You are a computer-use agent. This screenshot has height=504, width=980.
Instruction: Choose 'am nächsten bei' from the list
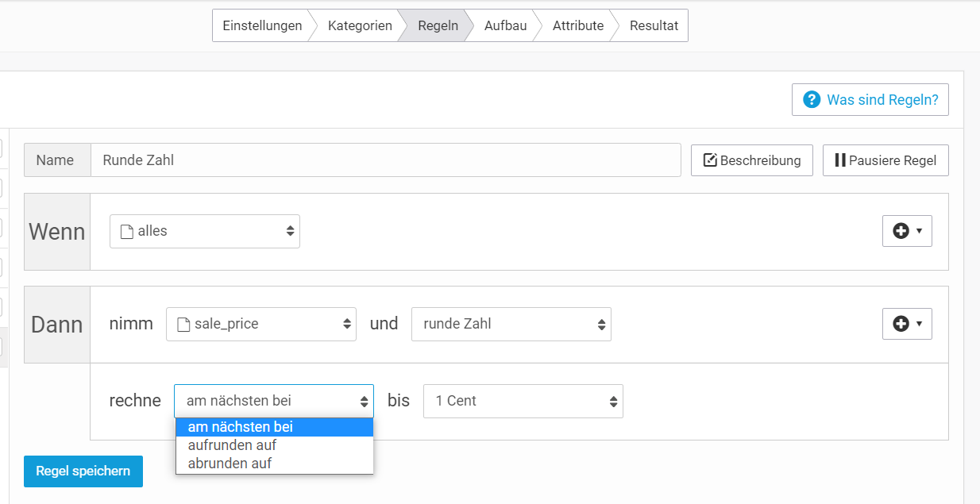point(274,427)
